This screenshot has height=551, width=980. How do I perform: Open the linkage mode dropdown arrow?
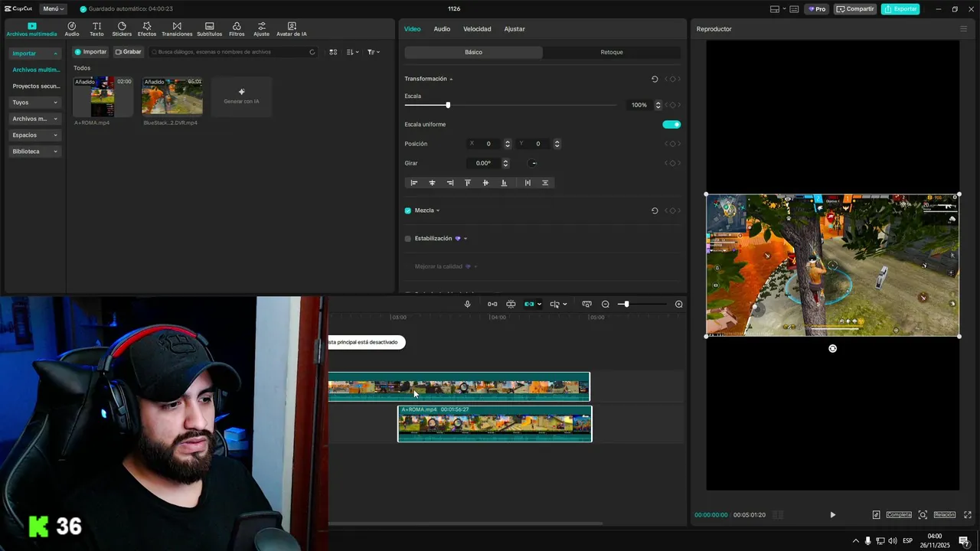pos(540,304)
